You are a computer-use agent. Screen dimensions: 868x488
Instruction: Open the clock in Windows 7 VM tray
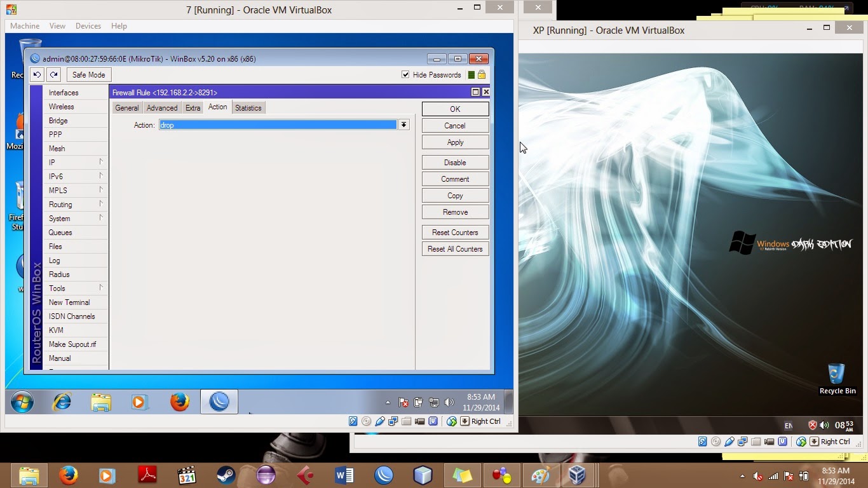(x=481, y=402)
